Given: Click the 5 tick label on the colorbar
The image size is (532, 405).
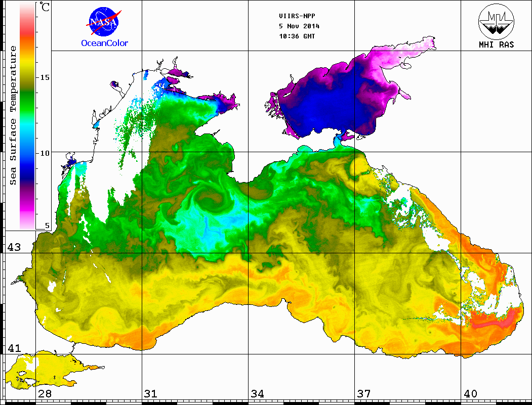Looking at the screenshot, I should 47,226.
